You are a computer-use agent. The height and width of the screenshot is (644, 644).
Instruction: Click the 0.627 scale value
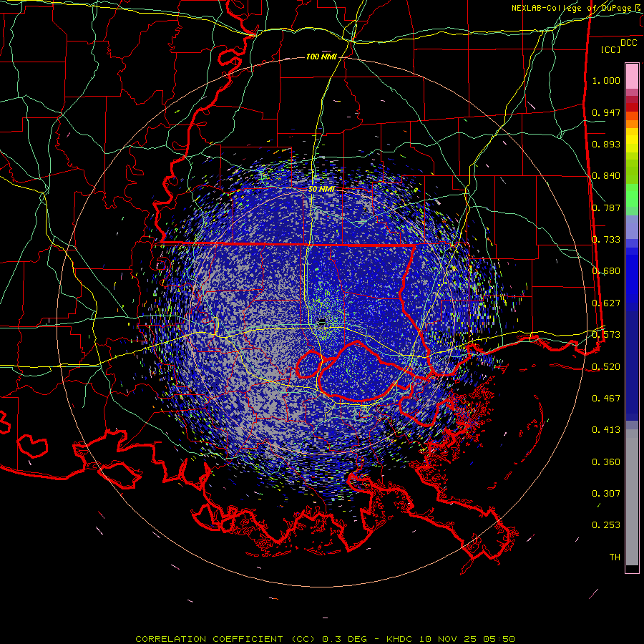606,303
